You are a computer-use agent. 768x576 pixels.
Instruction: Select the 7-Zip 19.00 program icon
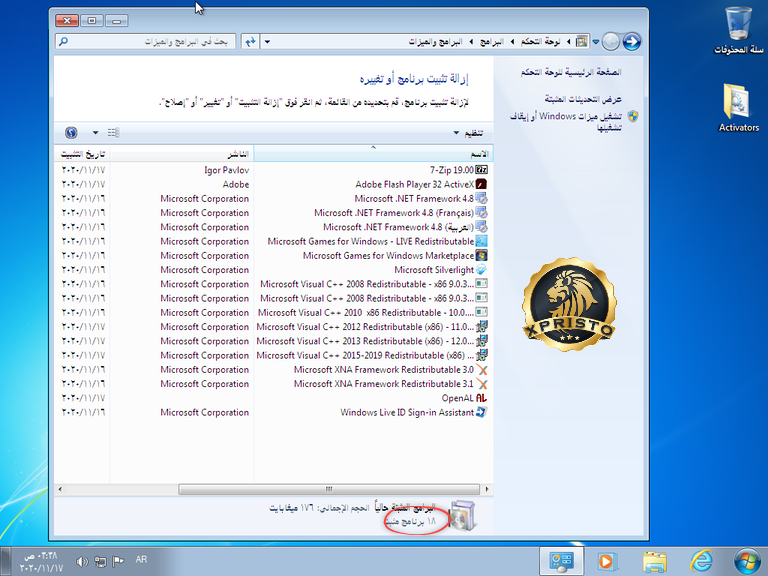[x=481, y=170]
